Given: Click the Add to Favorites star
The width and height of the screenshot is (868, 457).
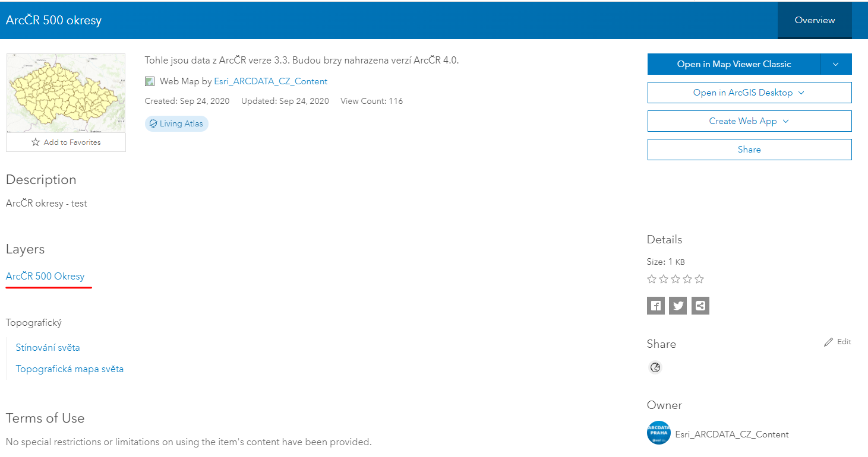Looking at the screenshot, I should pyautogui.click(x=36, y=142).
